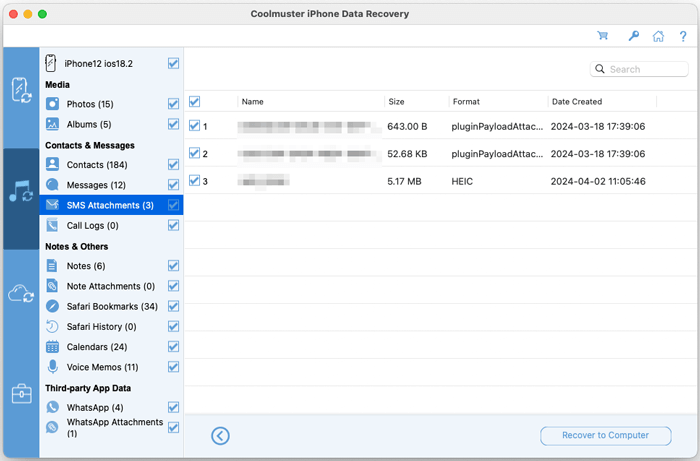700x461 pixels.
Task: Click the iPhone12 device icon
Action: 51,63
